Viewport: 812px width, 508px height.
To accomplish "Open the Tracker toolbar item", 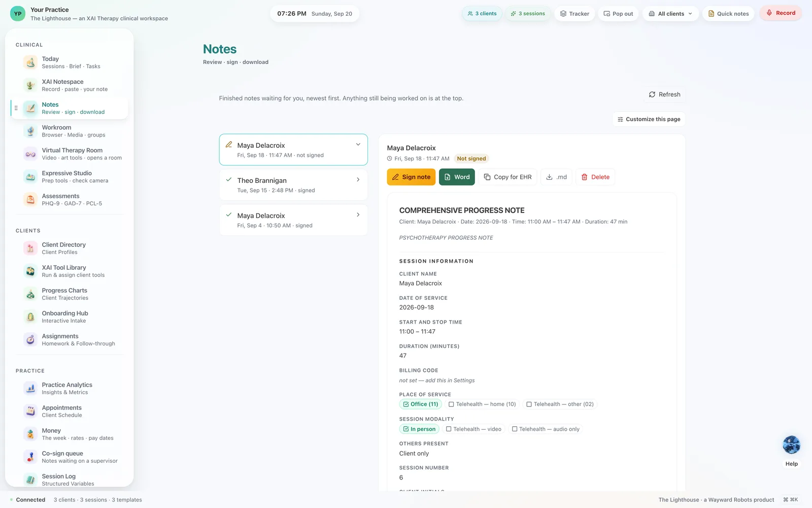I will pos(574,14).
